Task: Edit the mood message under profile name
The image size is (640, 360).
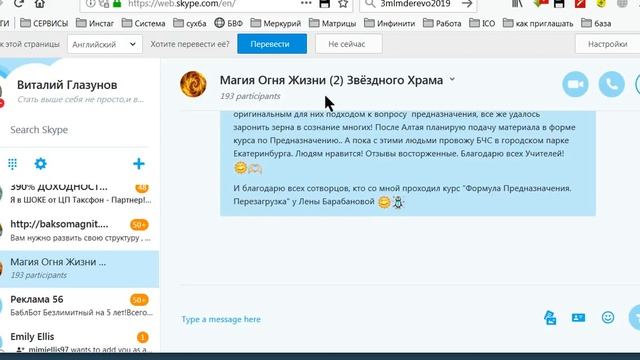Action: coord(80,99)
